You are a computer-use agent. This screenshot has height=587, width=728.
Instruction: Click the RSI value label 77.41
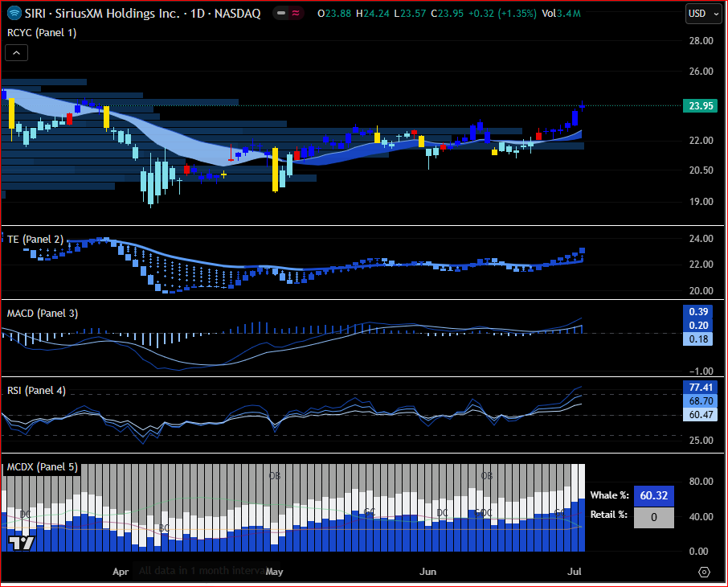tap(700, 387)
